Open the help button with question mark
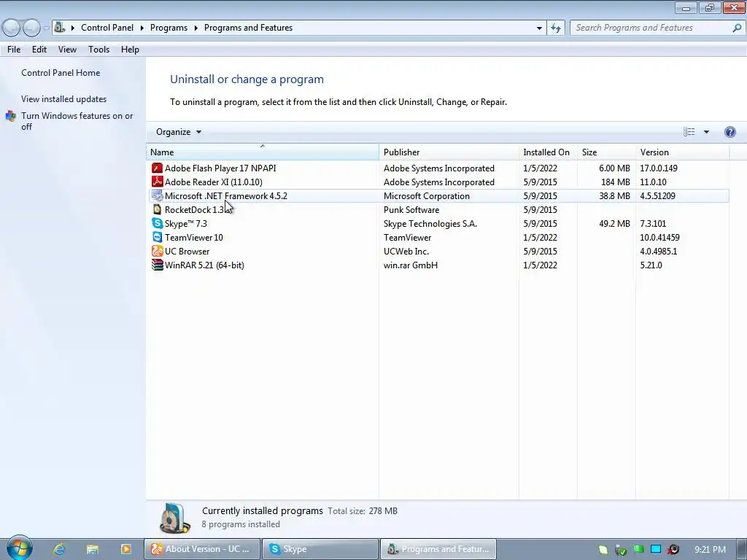The height and width of the screenshot is (560, 747). [x=729, y=132]
